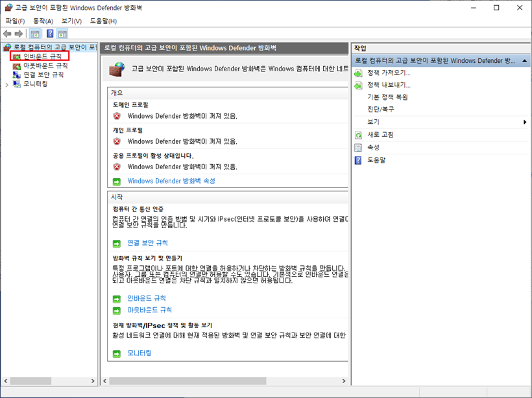Click the 인바운드 규칙 tree icon
Viewport: 532px width, 398px height.
tap(17, 56)
